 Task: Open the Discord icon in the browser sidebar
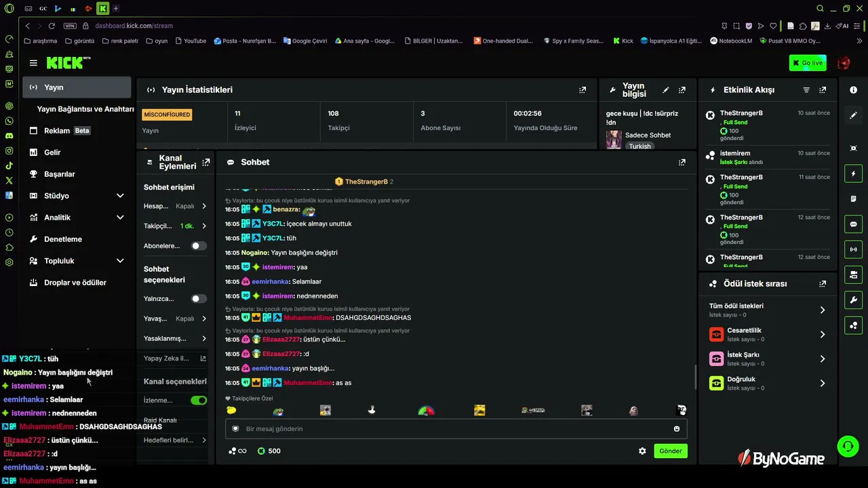(9, 136)
